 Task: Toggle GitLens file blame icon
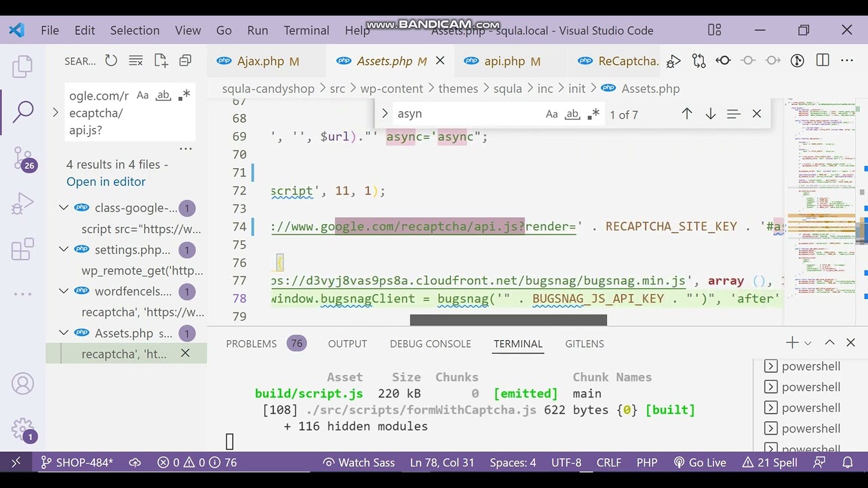[797, 61]
